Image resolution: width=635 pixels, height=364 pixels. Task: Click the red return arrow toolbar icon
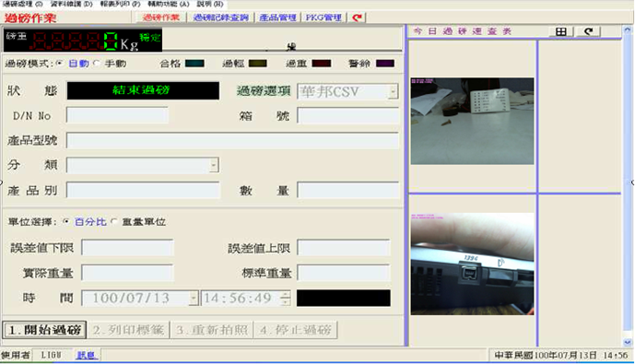(357, 18)
